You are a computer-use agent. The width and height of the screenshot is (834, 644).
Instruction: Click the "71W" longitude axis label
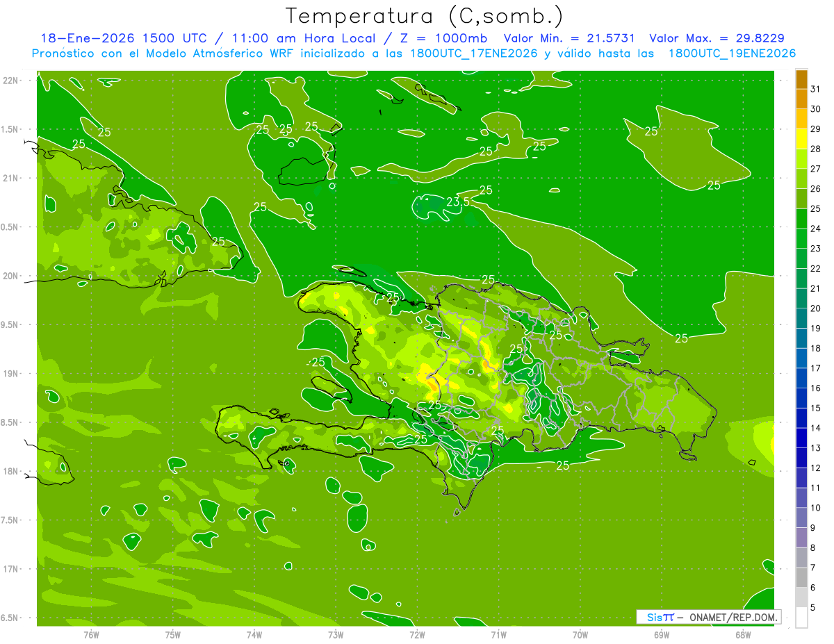click(x=498, y=634)
